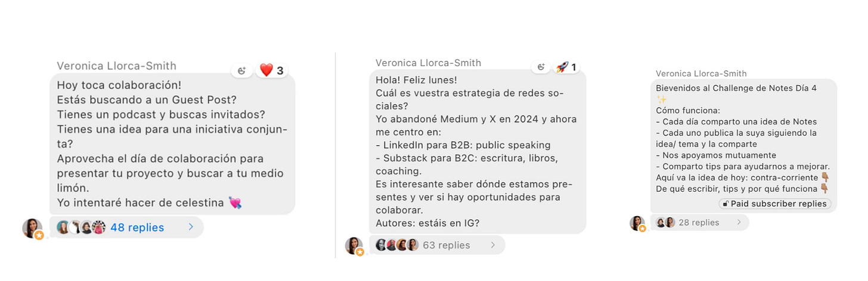Click the rocket reaction showing 1
Viewport: 868px width, 281px height.
point(566,67)
